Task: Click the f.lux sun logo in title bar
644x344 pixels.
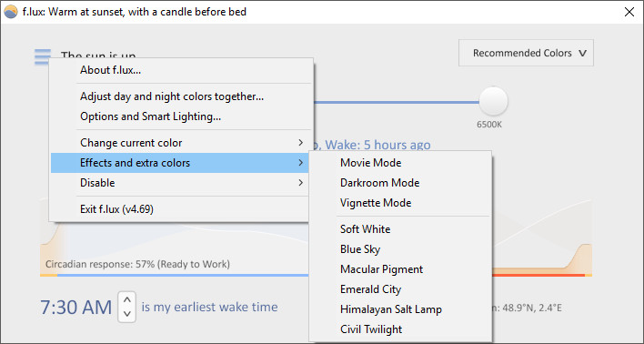Action: [x=11, y=12]
